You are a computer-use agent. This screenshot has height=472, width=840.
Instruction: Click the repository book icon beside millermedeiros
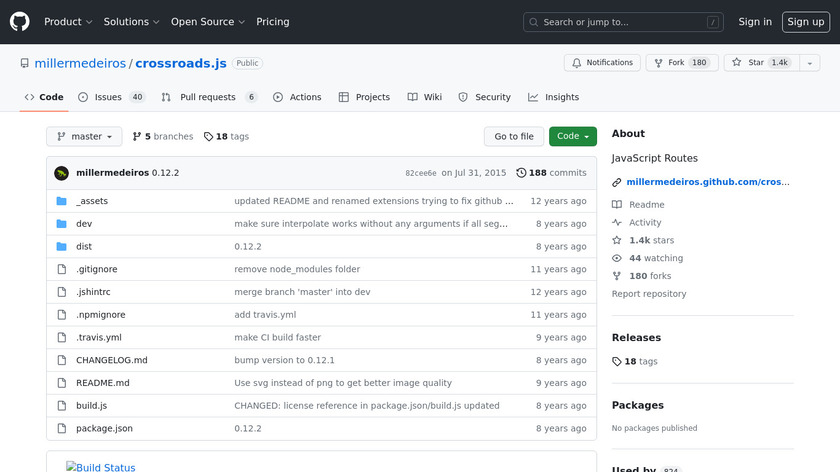pyautogui.click(x=25, y=63)
